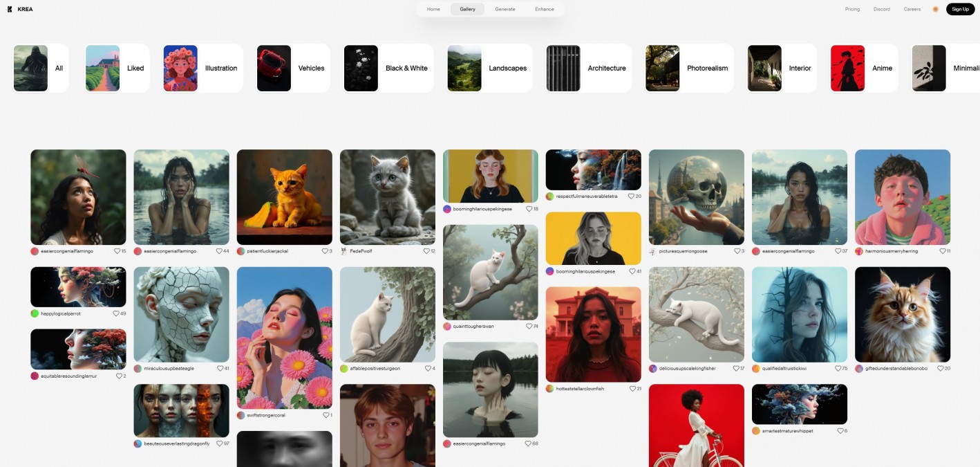Image resolution: width=980 pixels, height=467 pixels.
Task: Click the Sign Up button
Action: (960, 9)
